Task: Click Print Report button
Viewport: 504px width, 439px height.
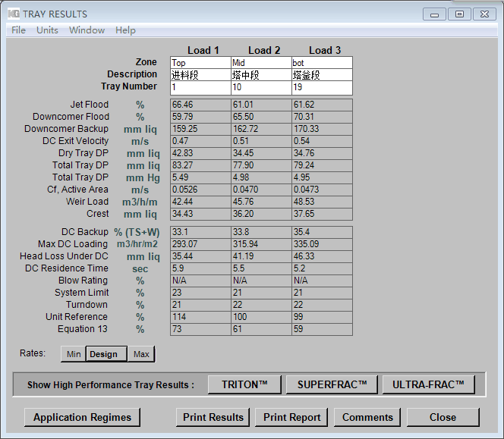Action: (x=291, y=417)
